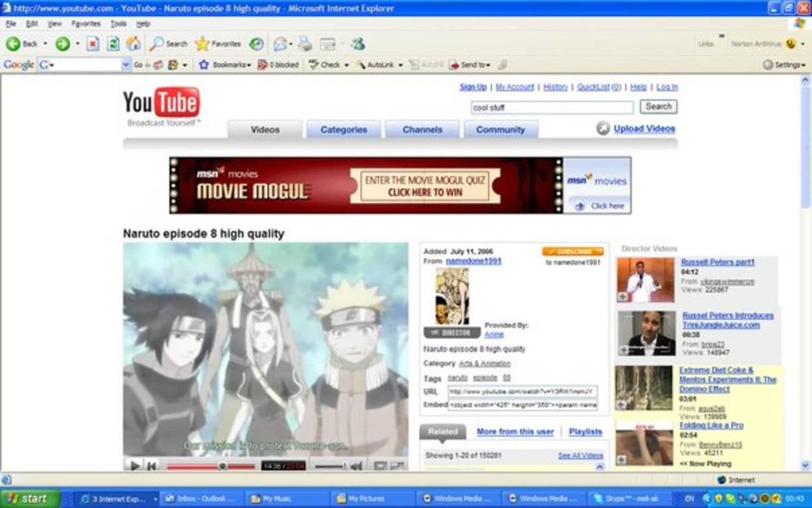
Task: Open the IE Search pane
Action: coord(168,44)
